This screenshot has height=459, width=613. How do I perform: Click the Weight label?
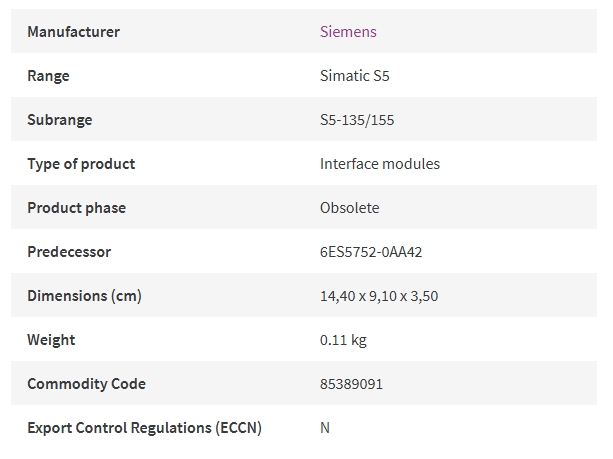[x=51, y=340]
